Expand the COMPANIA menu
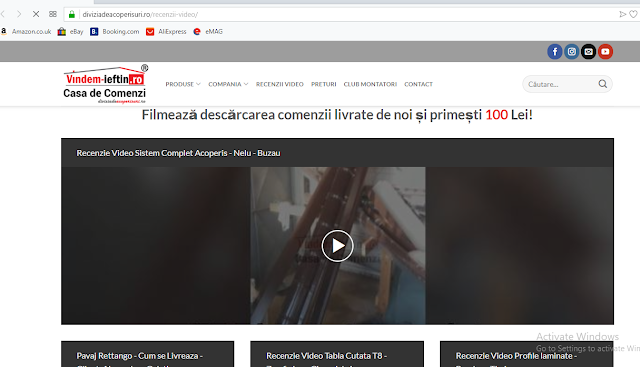This screenshot has width=640, height=367. pyautogui.click(x=228, y=84)
